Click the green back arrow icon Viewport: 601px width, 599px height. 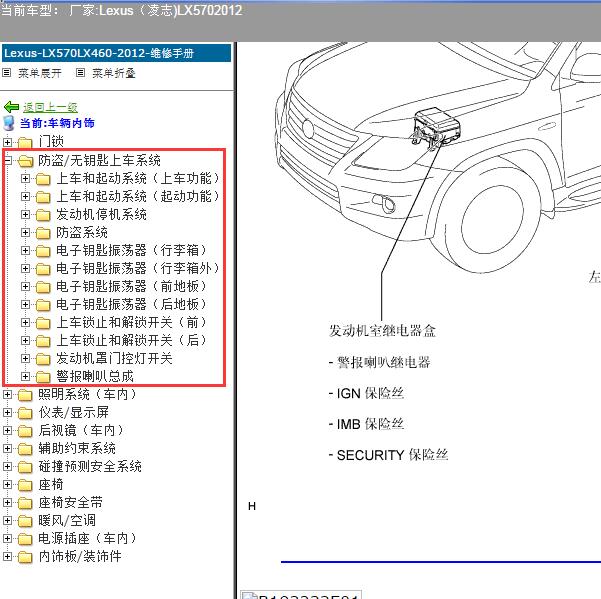click(11, 107)
